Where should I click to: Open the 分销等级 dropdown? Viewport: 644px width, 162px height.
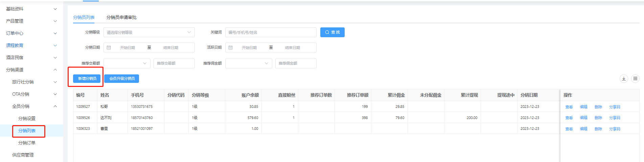[x=149, y=32]
